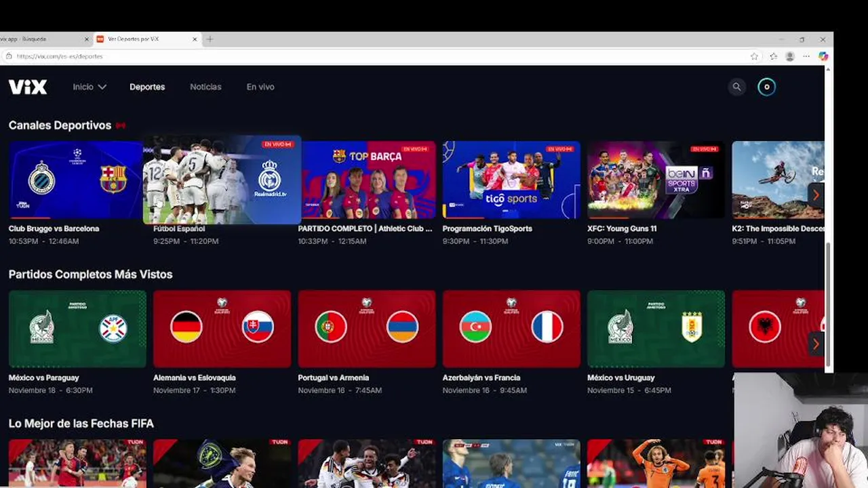Screen dimensions: 868x488
Task: Open first Fechas FIFA highlight thumbnail
Action: pos(77,464)
